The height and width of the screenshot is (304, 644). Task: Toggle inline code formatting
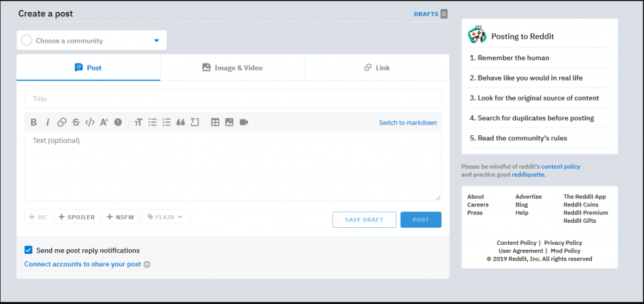90,122
